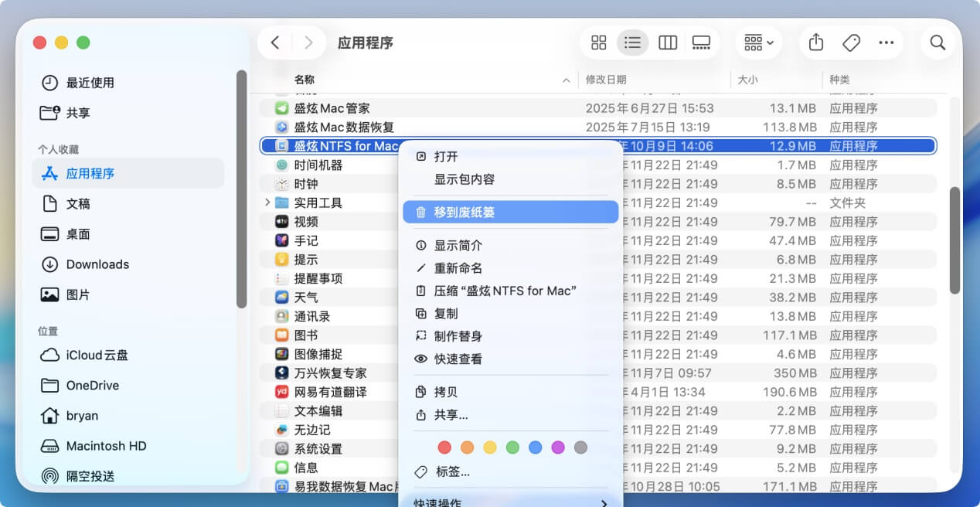Screen dimensions: 980x507
Task: Start a search with the magnifier icon
Action: point(937,43)
